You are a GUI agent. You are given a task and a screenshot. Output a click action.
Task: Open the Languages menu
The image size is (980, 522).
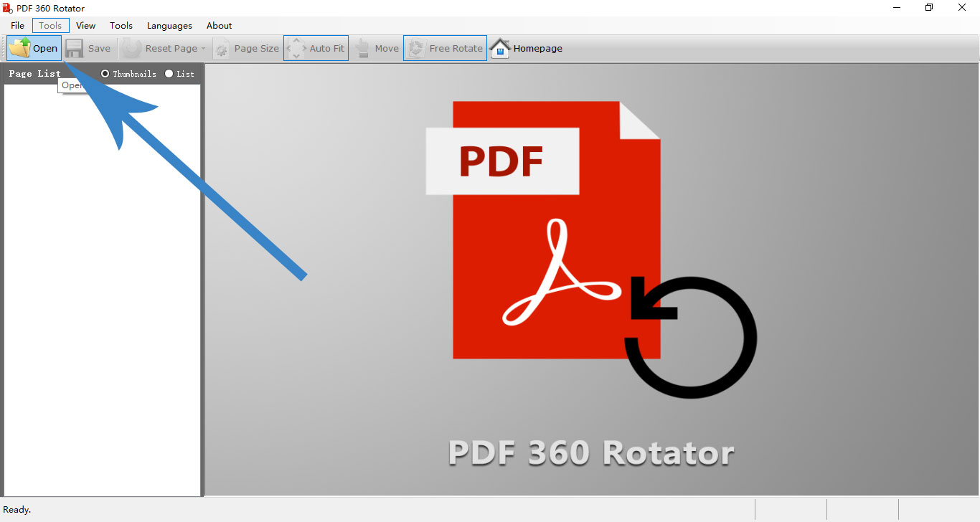[x=169, y=25]
